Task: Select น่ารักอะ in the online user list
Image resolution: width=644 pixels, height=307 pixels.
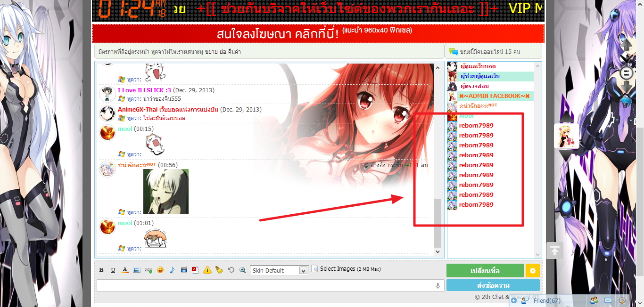Action: point(478,106)
